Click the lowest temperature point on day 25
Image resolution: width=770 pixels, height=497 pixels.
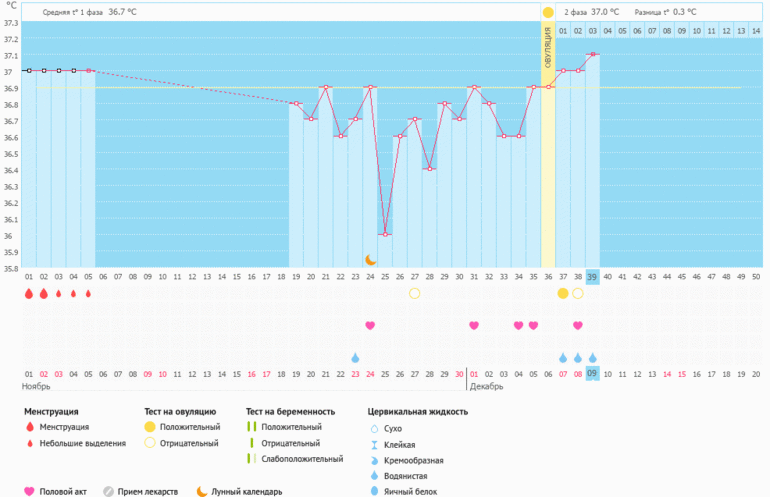385,235
